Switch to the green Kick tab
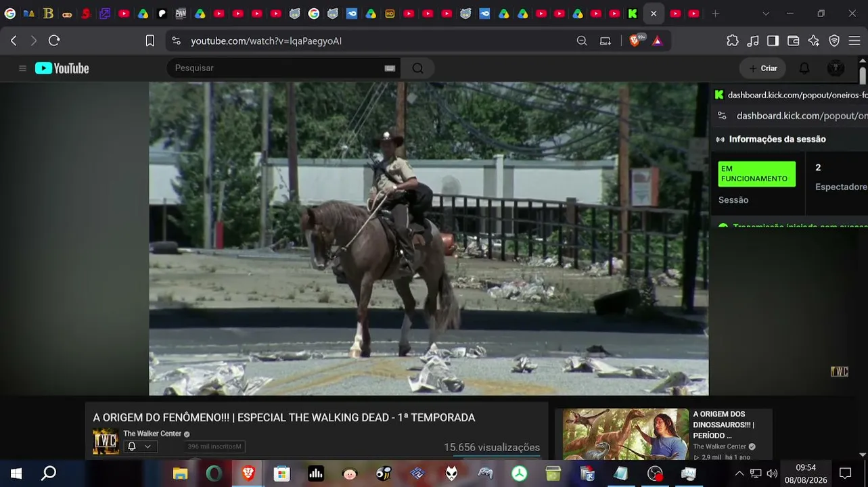The image size is (868, 487). [x=633, y=14]
